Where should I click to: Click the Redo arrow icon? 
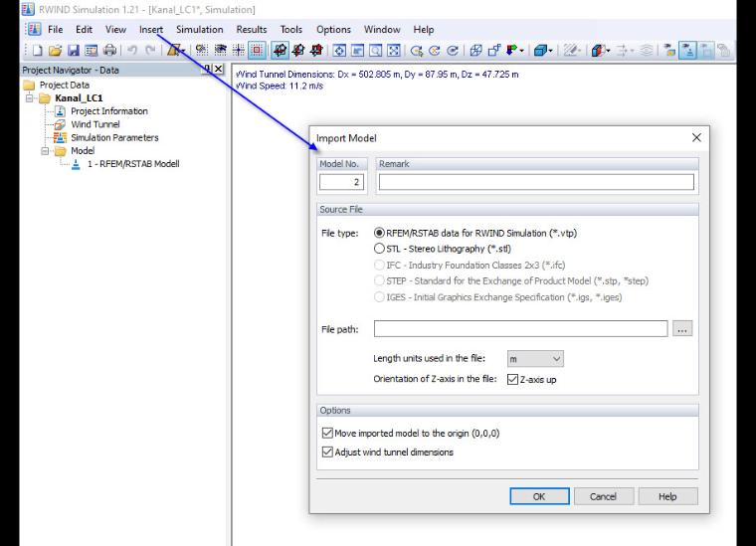(x=150, y=50)
